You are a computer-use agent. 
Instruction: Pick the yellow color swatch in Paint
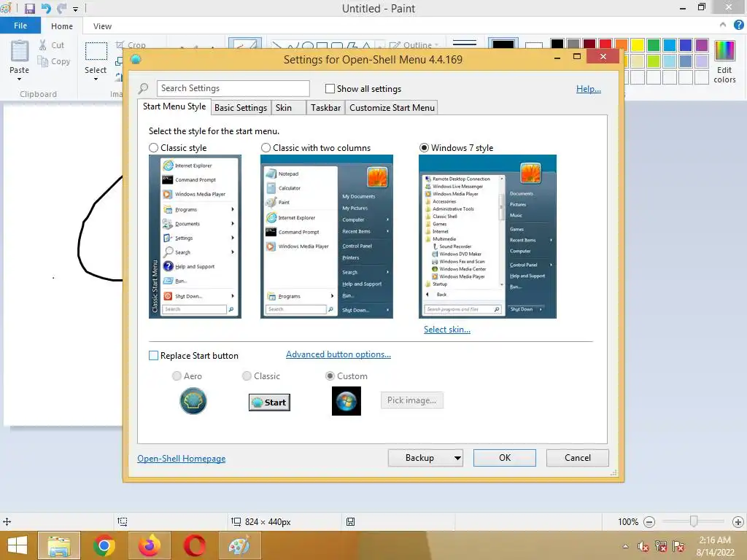(x=638, y=45)
